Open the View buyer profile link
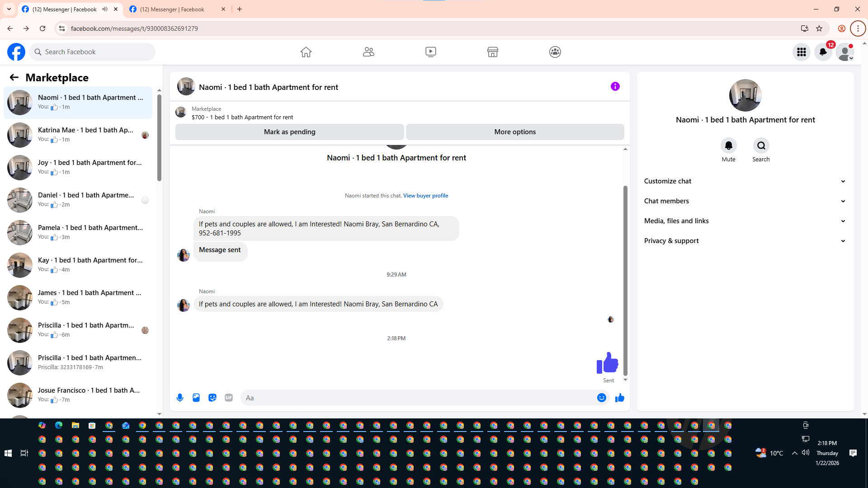This screenshot has height=488, width=868. (425, 196)
